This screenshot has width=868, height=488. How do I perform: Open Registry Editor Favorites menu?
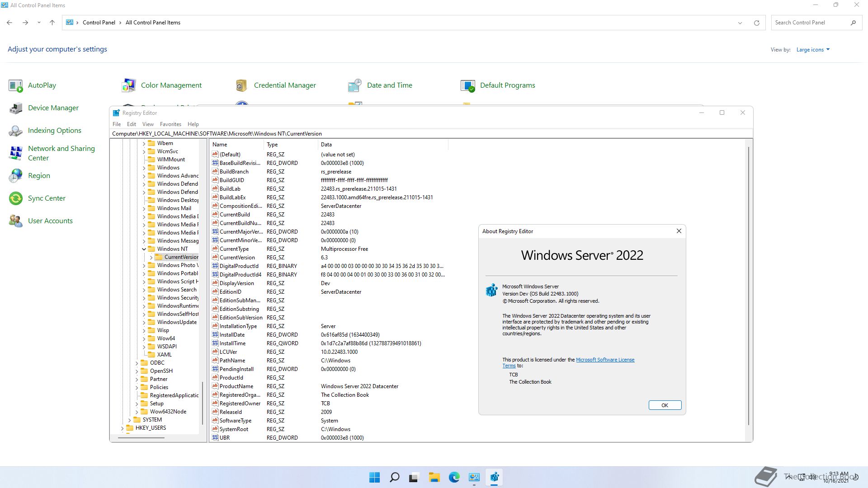click(170, 124)
